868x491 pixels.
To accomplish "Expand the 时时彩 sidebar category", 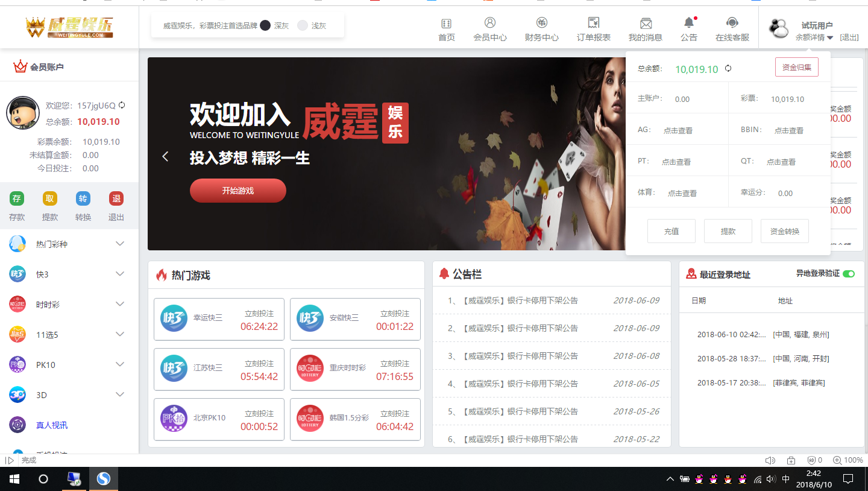I will click(120, 304).
